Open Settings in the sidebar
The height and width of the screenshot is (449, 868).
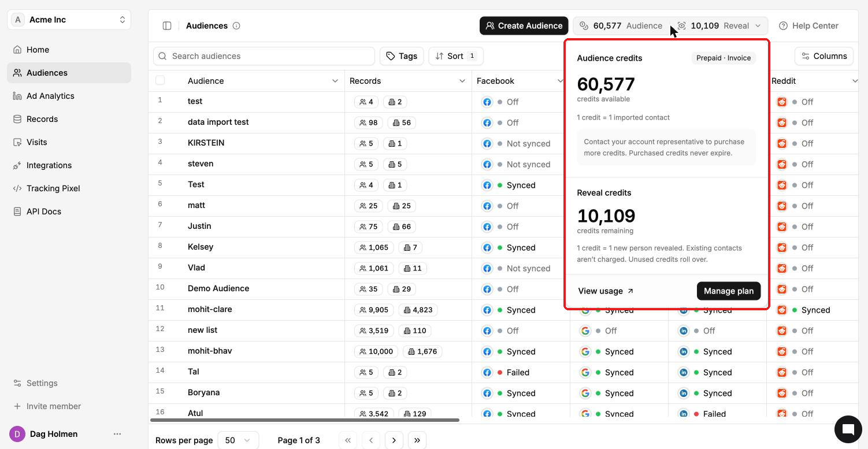pos(69,383)
